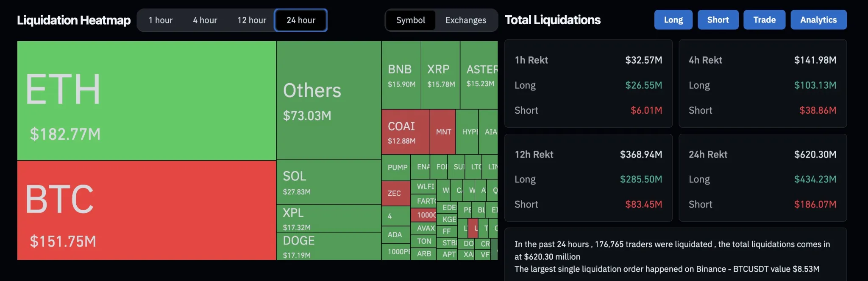
Task: Click the DOGE heatmap tile
Action: click(x=328, y=246)
